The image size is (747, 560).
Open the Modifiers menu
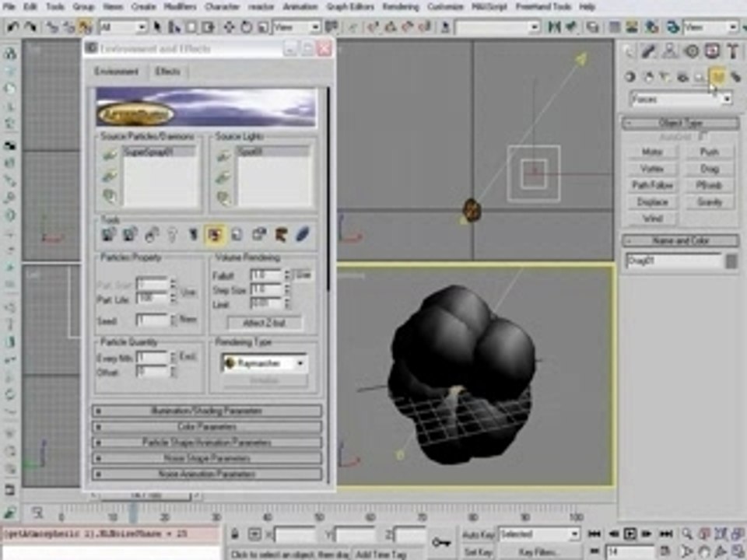pos(180,7)
